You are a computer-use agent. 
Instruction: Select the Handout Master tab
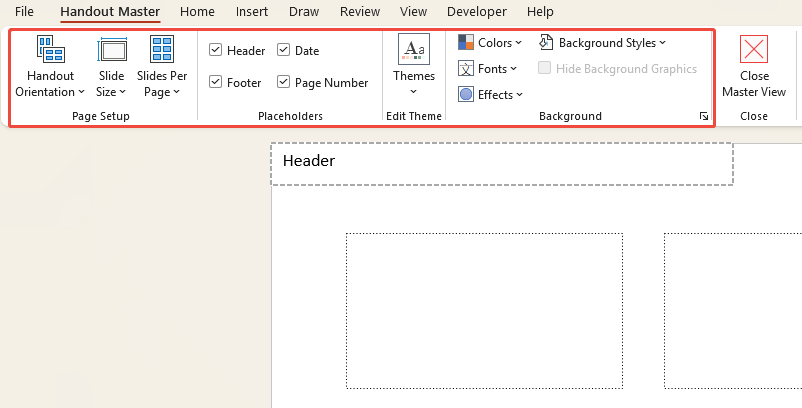point(110,11)
